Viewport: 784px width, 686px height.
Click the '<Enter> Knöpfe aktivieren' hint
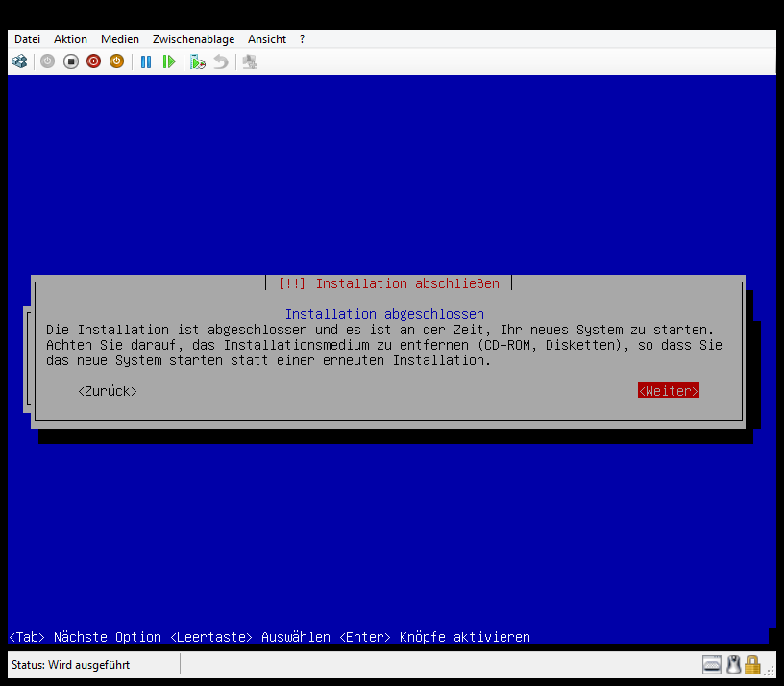(x=434, y=637)
